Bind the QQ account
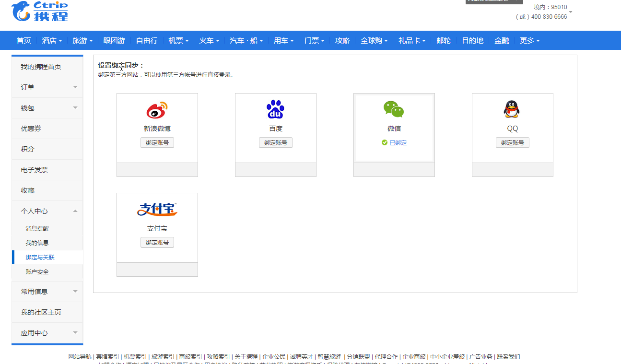621x364 pixels. point(513,142)
